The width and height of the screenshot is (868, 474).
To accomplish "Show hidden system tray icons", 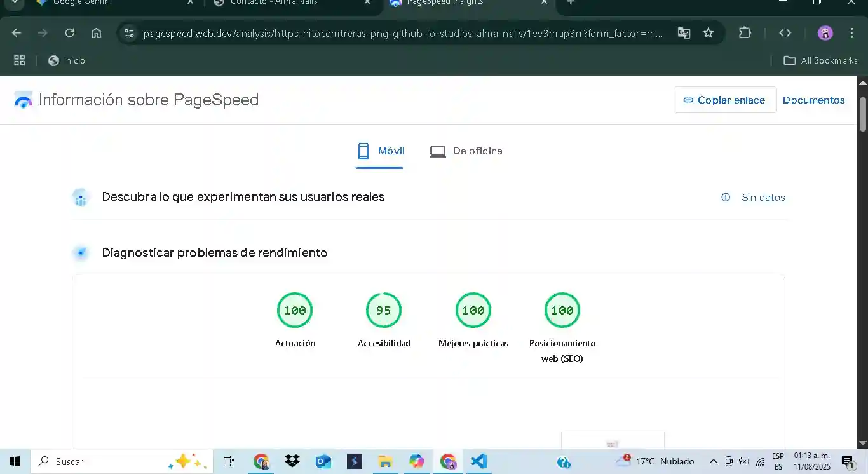I will 713,462.
